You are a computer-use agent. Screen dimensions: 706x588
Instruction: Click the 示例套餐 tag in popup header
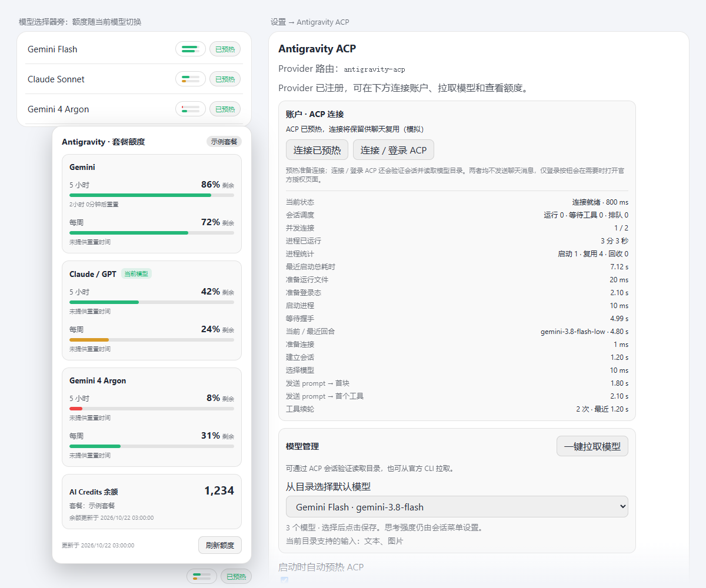224,142
